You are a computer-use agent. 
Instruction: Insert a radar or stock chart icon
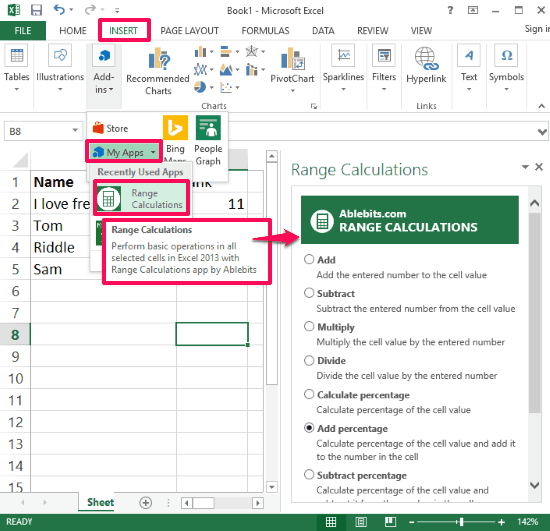pyautogui.click(x=252, y=52)
